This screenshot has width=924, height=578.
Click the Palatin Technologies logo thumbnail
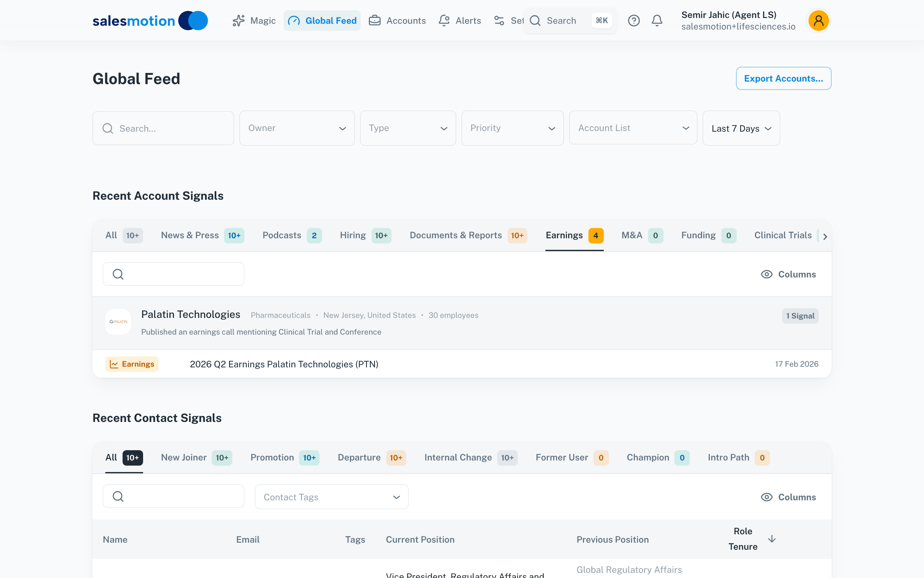tap(118, 321)
